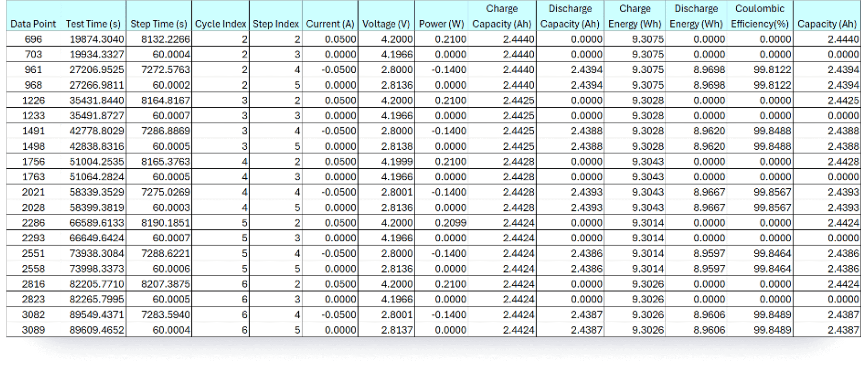Image resolution: width=868 pixels, height=367 pixels.
Task: Select the Coulombic Efficiency(%) header
Action: [760, 16]
